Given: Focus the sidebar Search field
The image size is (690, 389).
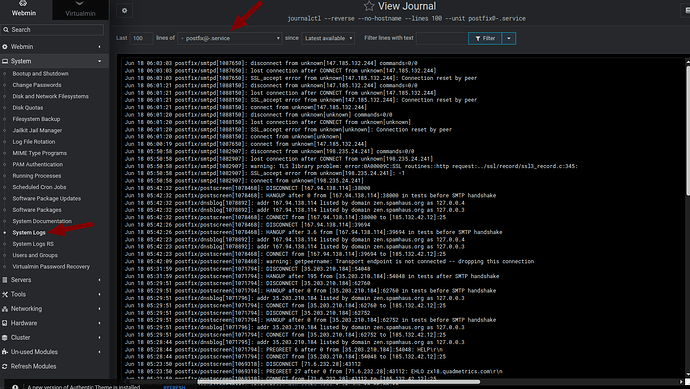Looking at the screenshot, I should pos(53,29).
